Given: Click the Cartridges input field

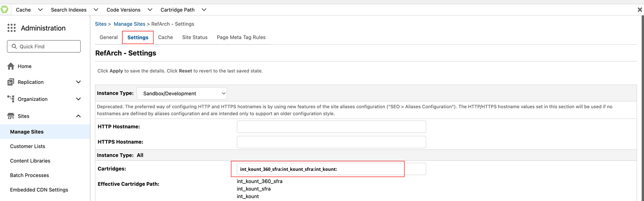Looking at the screenshot, I should (x=331, y=169).
